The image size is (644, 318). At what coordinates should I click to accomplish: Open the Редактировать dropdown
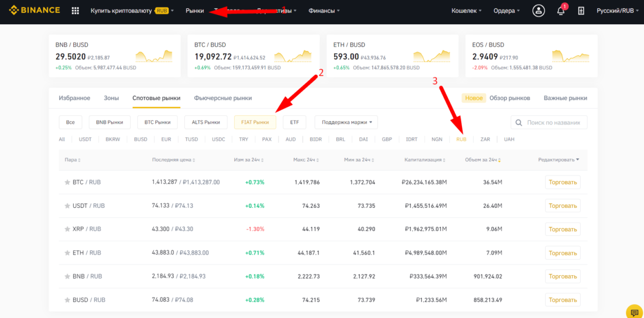coord(558,160)
